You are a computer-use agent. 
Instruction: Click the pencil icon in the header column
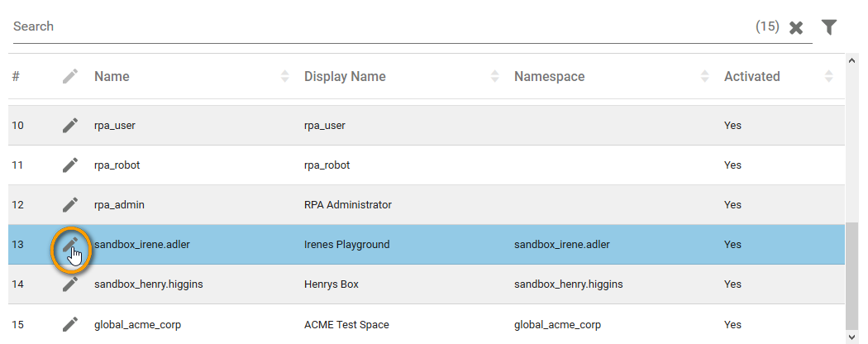(x=70, y=77)
